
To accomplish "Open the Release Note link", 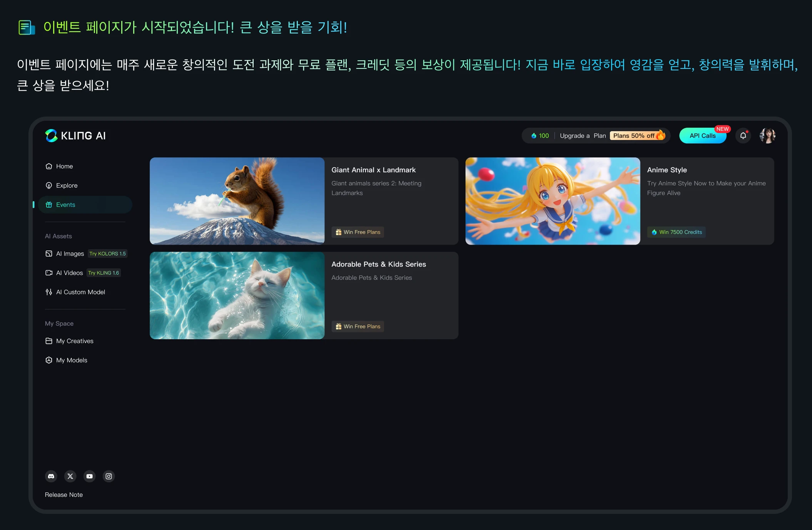I will 64,495.
